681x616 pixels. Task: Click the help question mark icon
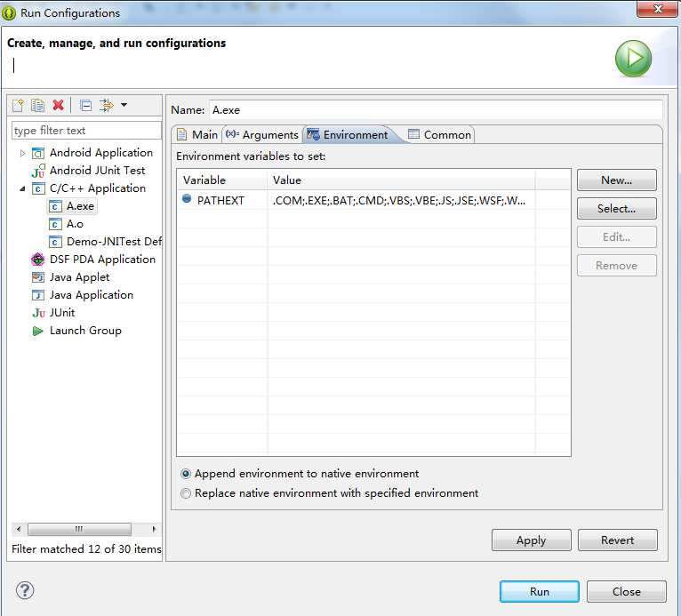(25, 590)
